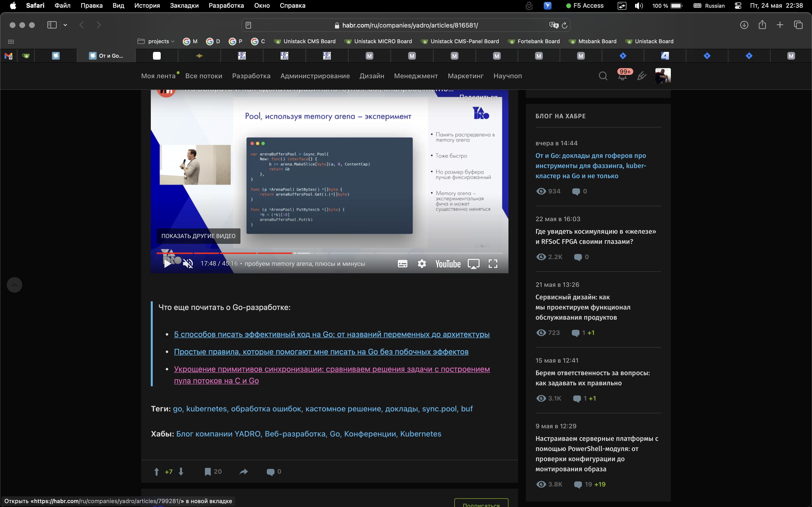Open notifications bell with 99+ badge
Viewport: 812px width, 507px height.
(x=623, y=77)
